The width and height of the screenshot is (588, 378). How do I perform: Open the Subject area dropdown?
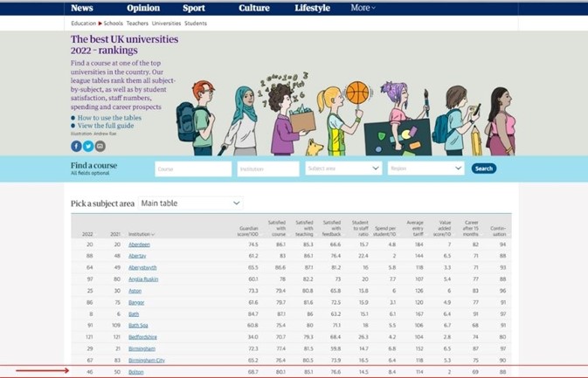(x=343, y=168)
